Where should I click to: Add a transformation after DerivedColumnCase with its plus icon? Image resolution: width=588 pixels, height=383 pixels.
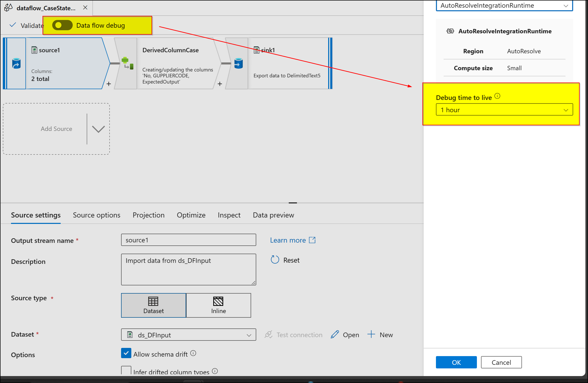coord(220,84)
